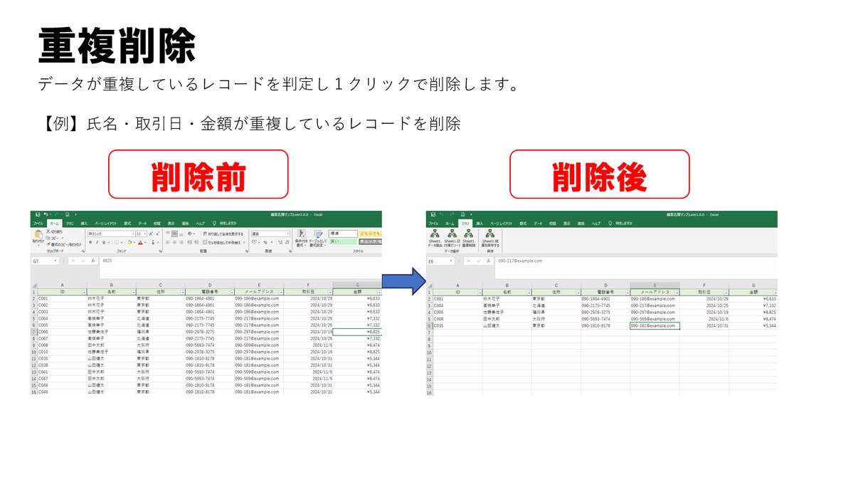Apply 良い cell style in 削除前 Excel

[x=343, y=241]
